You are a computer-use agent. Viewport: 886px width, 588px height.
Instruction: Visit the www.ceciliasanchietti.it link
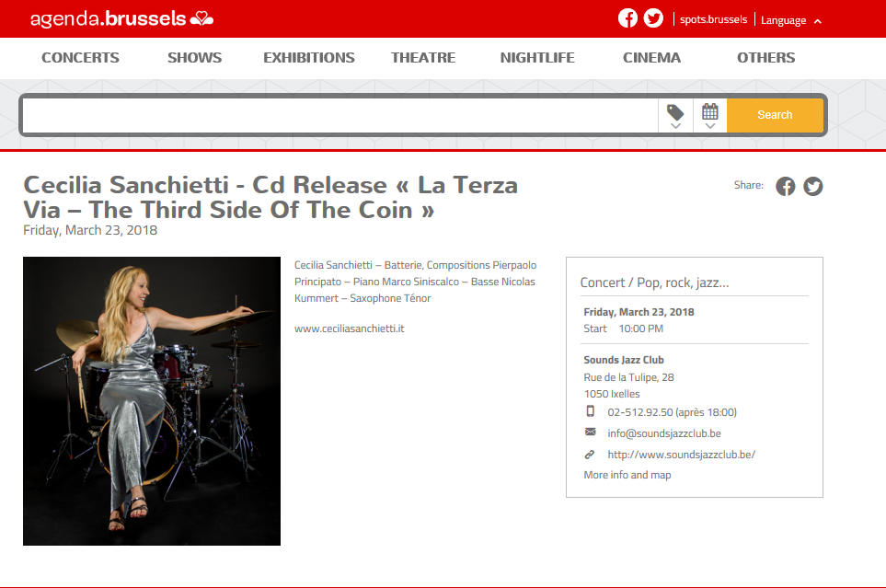(350, 329)
